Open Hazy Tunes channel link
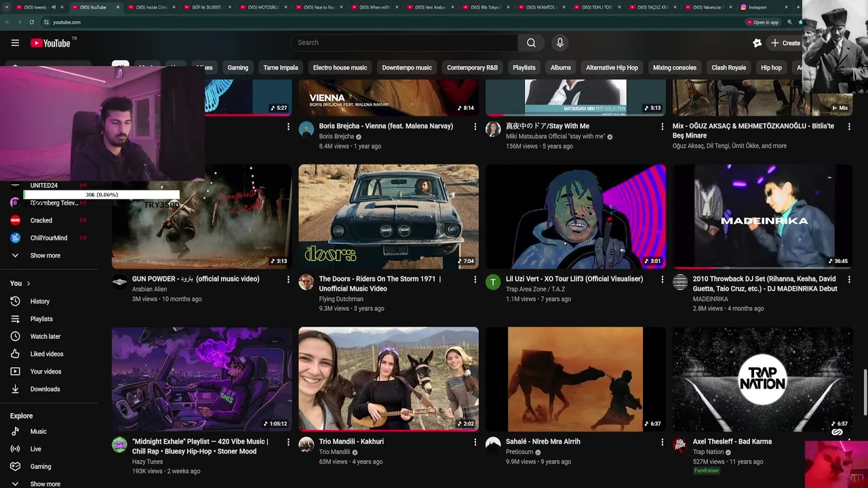Screen dimensions: 868x488 (x=147, y=462)
